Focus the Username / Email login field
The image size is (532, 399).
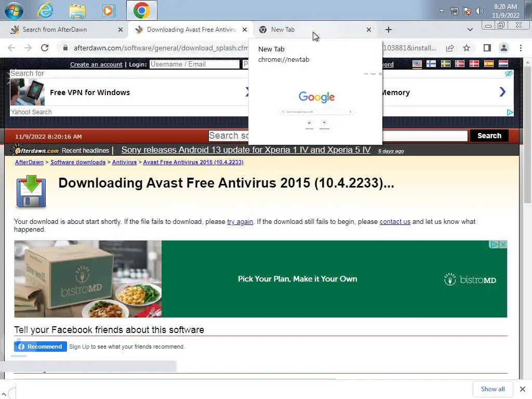pos(194,64)
